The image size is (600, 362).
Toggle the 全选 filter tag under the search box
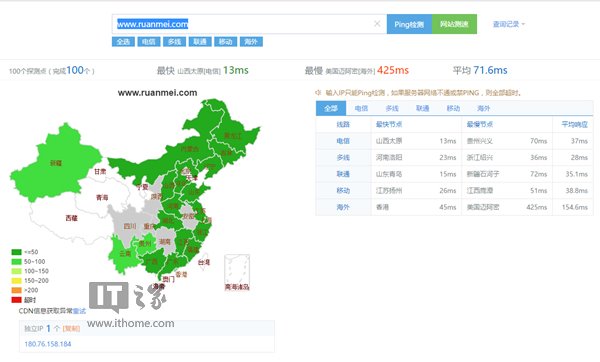coord(123,42)
